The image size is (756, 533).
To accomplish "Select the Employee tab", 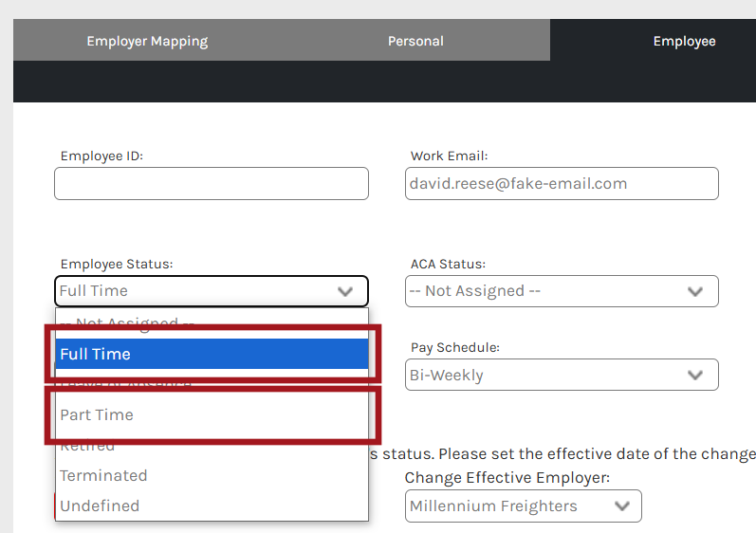I will [684, 41].
